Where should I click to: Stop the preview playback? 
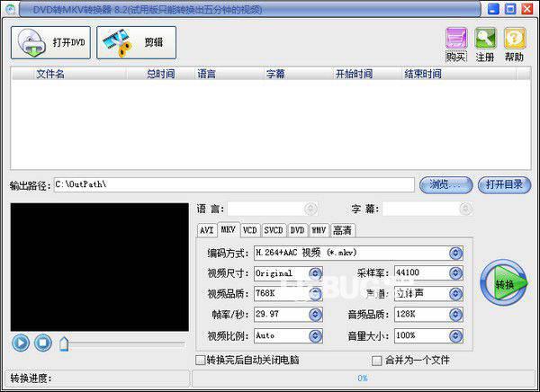[43, 343]
